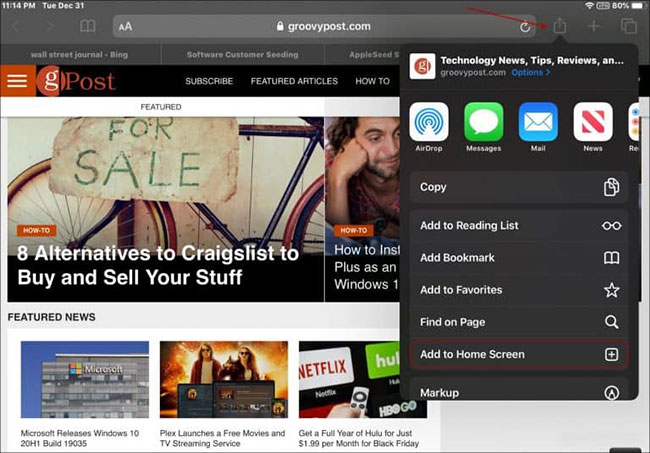Choose Find on Page
Image resolution: width=650 pixels, height=453 pixels.
(519, 322)
